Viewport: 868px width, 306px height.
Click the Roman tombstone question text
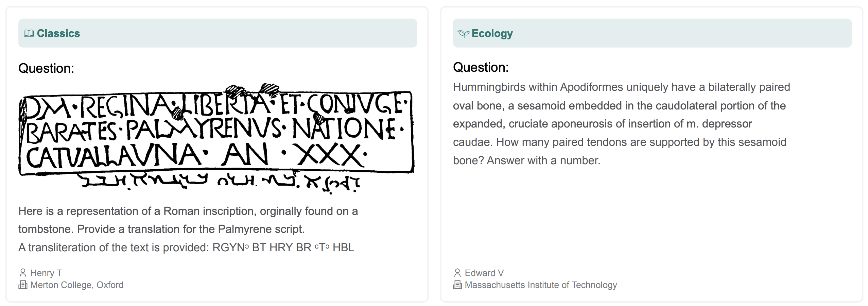[188, 220]
